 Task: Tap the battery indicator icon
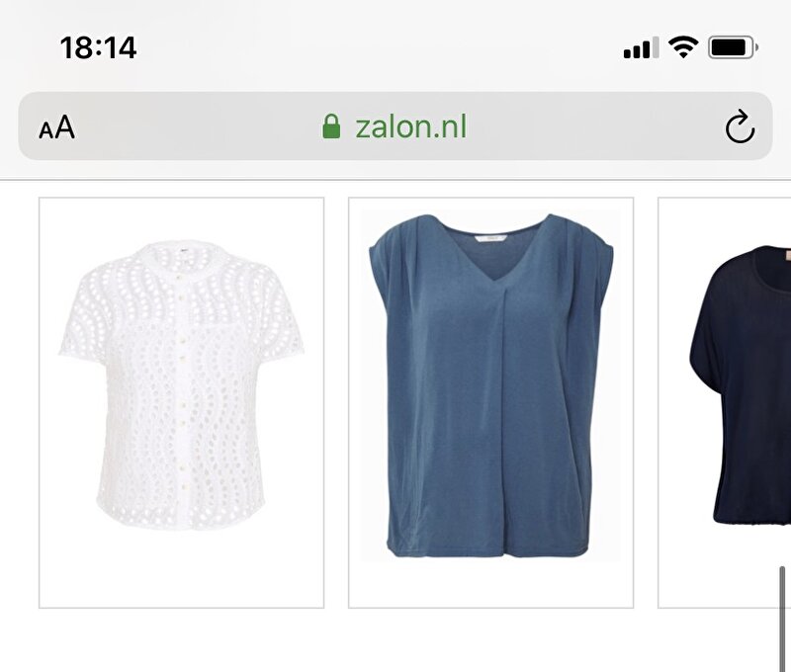(x=733, y=47)
